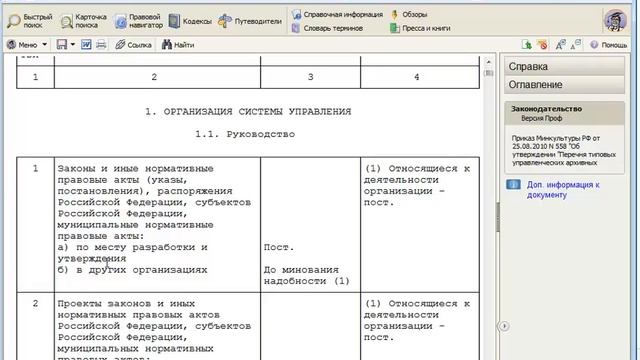This screenshot has width=640, height=360.
Task: Collapse the right side panel with round arrow
Action: [x=504, y=326]
